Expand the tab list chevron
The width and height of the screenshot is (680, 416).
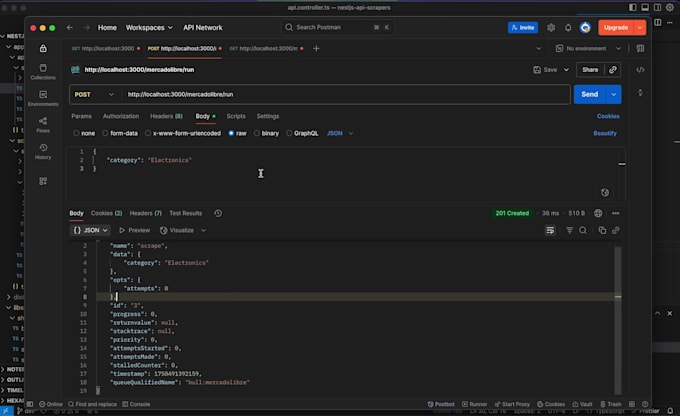click(539, 48)
